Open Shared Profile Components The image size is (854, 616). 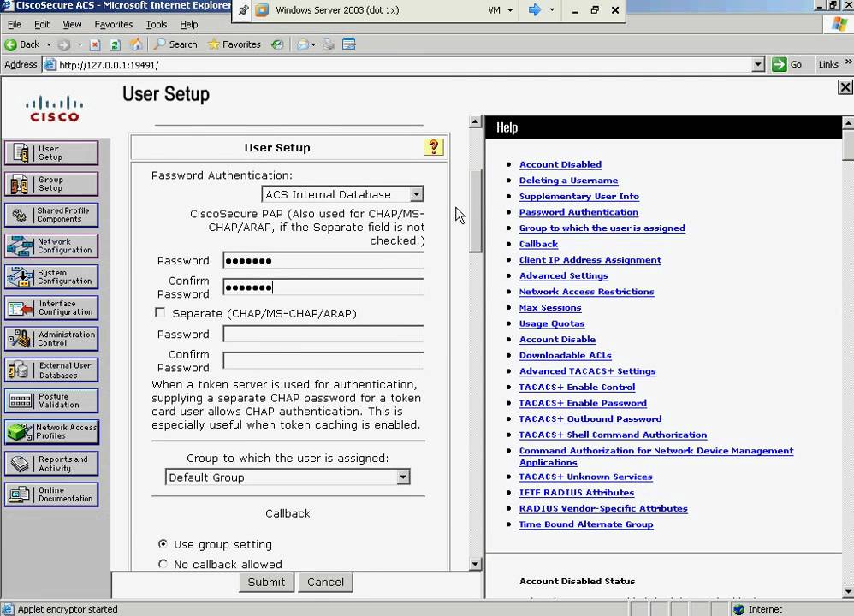51,215
